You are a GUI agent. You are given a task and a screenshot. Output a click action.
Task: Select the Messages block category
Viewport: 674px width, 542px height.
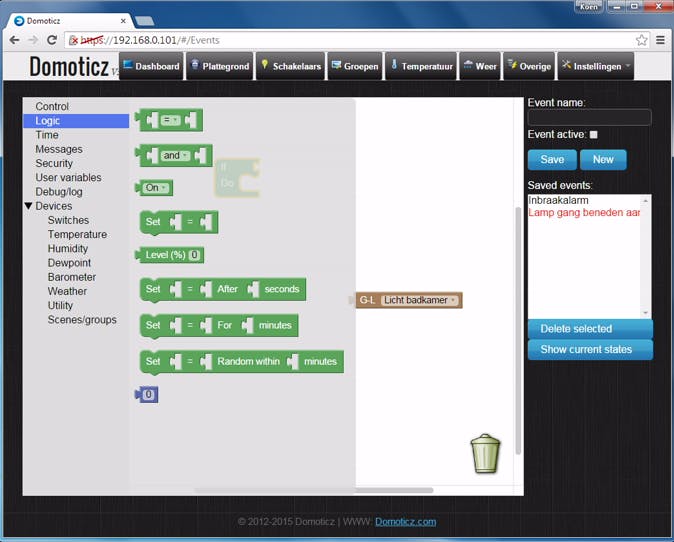59,149
